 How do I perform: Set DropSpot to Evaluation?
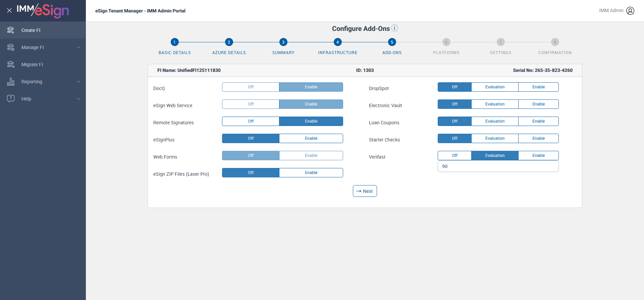(495, 87)
